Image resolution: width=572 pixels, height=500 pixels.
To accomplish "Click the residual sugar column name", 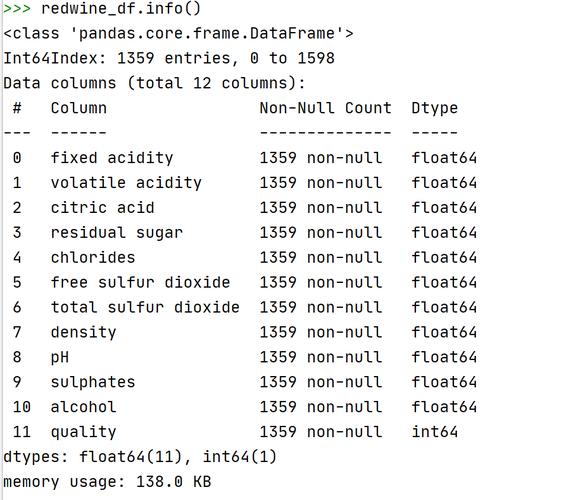I will [117, 233].
